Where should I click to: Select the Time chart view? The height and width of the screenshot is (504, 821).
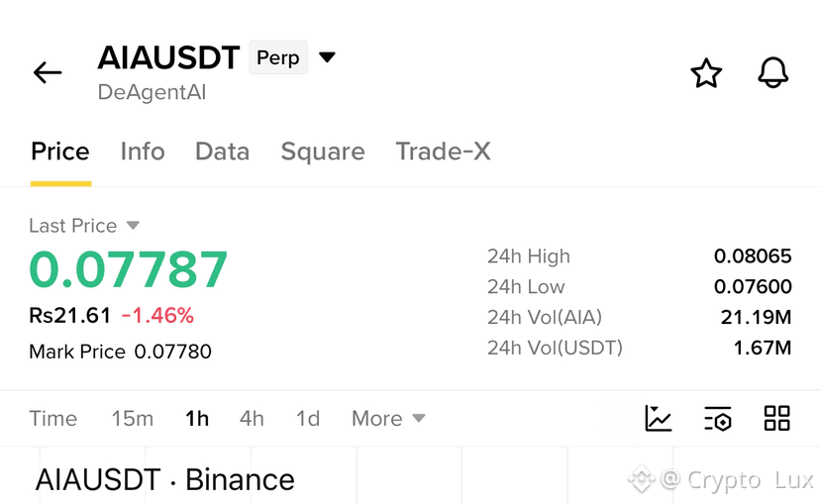[52, 418]
